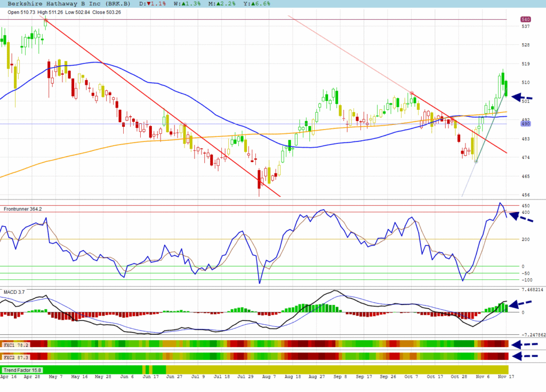Click the pink dot on the red trendline
This screenshot has width=546, height=392.
click(x=412, y=93)
